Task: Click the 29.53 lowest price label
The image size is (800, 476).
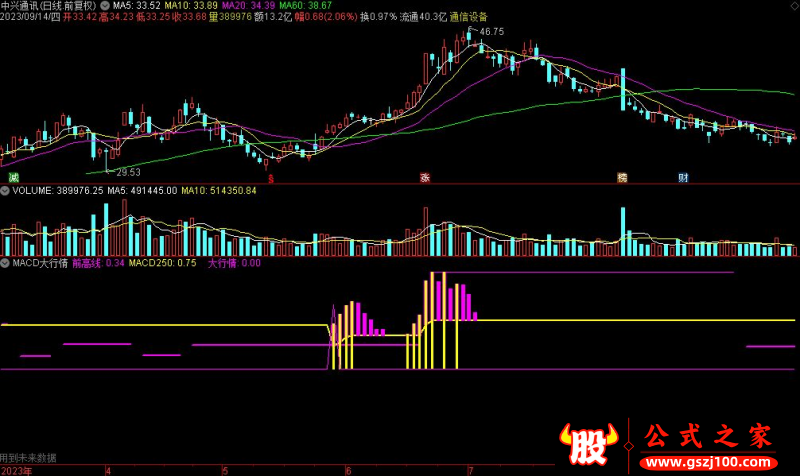Action: [x=128, y=172]
